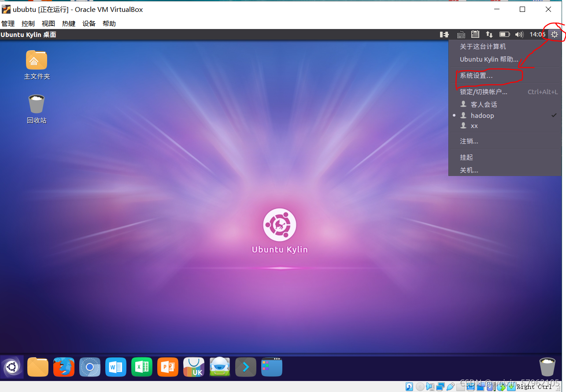Select 关于这台计算机 in the system menu

click(x=505, y=47)
